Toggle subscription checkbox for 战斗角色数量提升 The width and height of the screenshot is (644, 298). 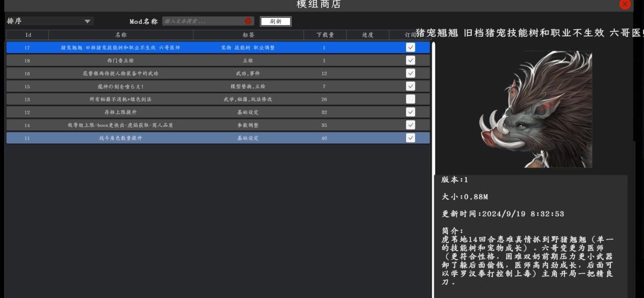pos(410,138)
